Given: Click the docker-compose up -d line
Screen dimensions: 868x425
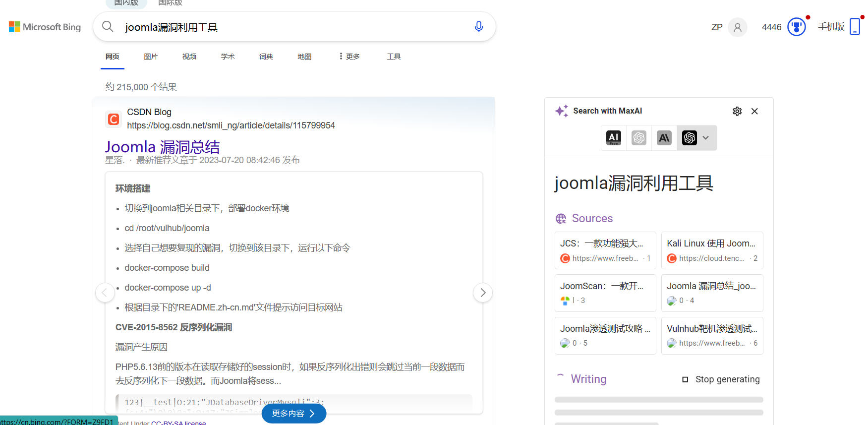Looking at the screenshot, I should click(x=168, y=288).
